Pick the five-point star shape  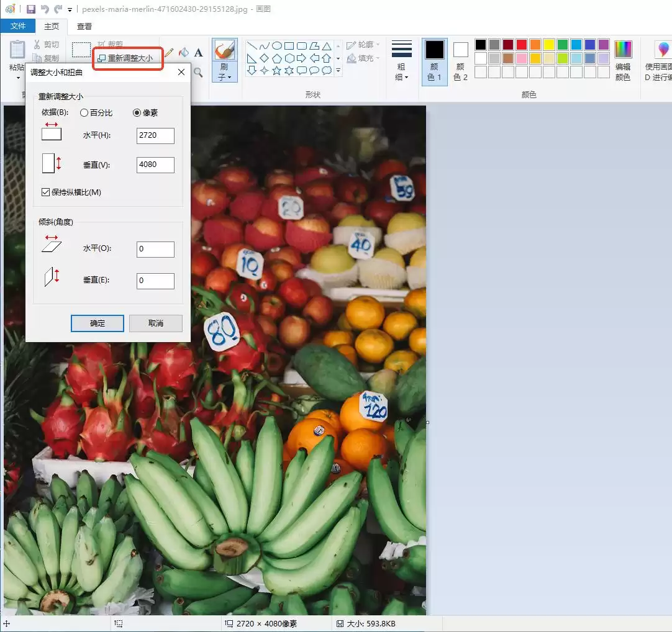pos(276,71)
